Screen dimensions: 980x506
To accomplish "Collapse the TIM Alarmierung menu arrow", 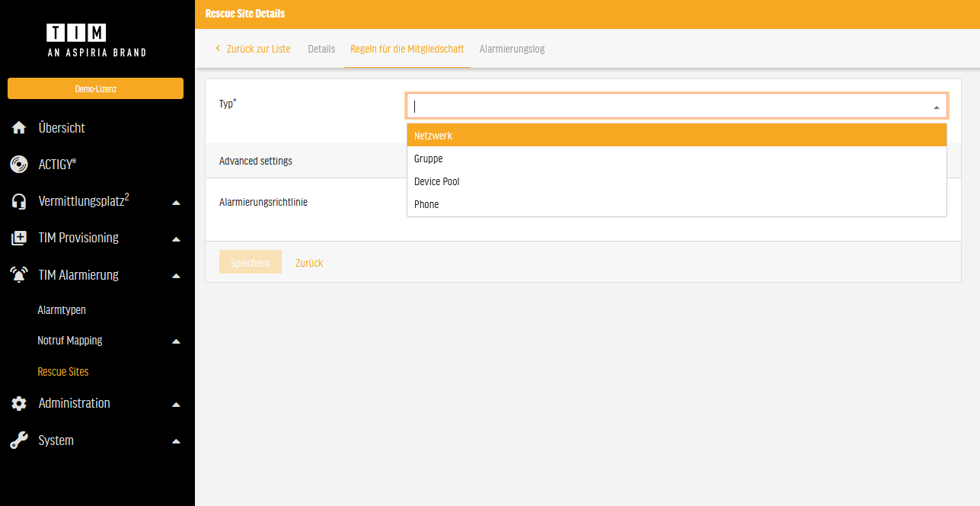I will click(176, 276).
